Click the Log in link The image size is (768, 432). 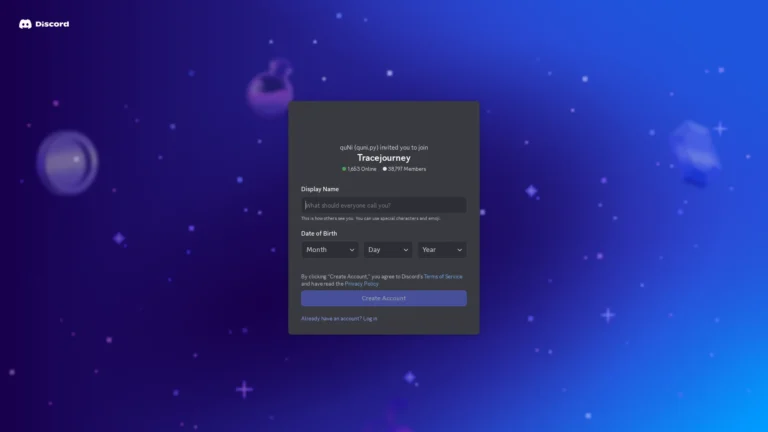[370, 318]
